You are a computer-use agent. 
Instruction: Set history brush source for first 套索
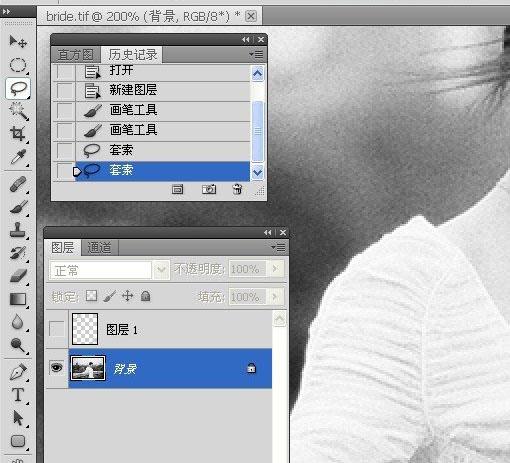pos(64,150)
